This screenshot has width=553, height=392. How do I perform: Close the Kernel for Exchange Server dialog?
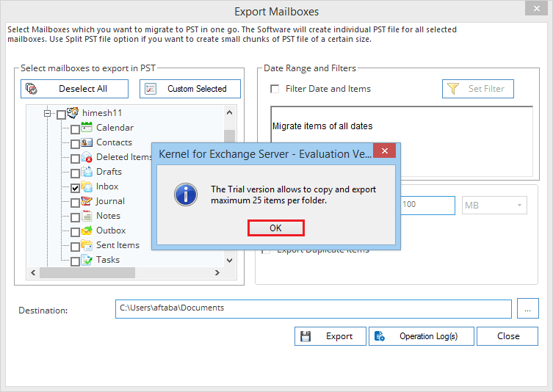coord(384,151)
